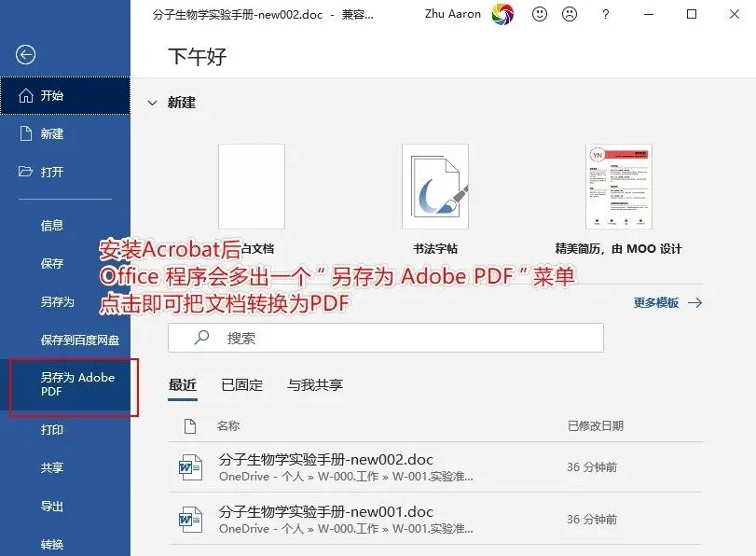Collapse the 新建 section chevron
This screenshot has height=556, width=756.
(152, 103)
